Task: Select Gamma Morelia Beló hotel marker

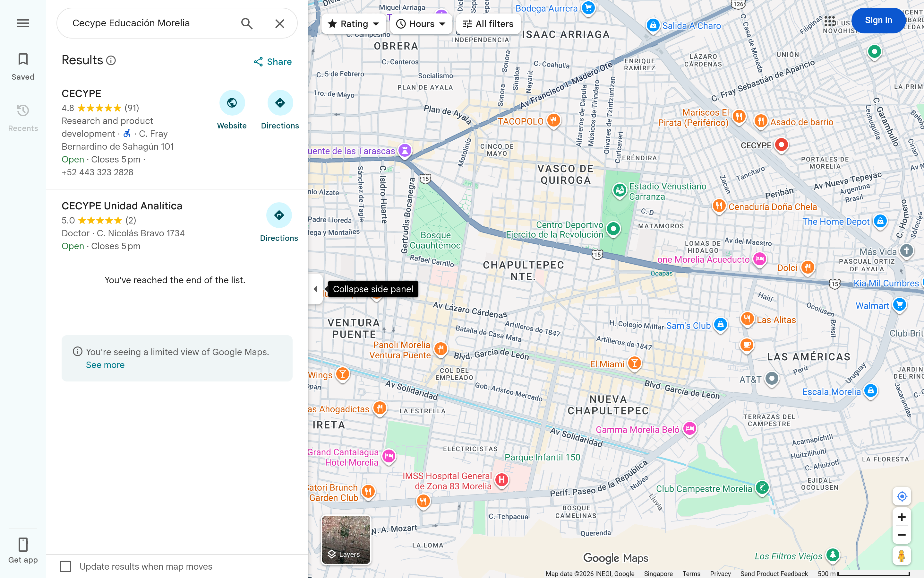Action: (689, 429)
